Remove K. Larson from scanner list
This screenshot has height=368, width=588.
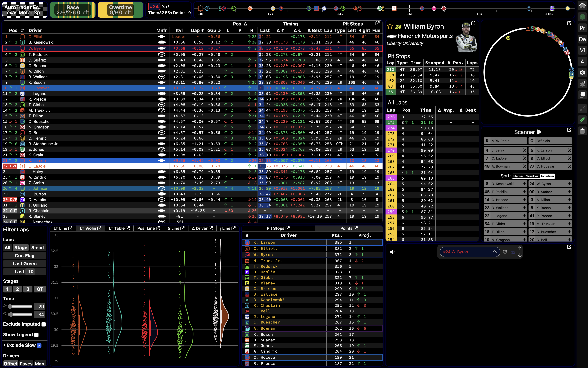569,150
